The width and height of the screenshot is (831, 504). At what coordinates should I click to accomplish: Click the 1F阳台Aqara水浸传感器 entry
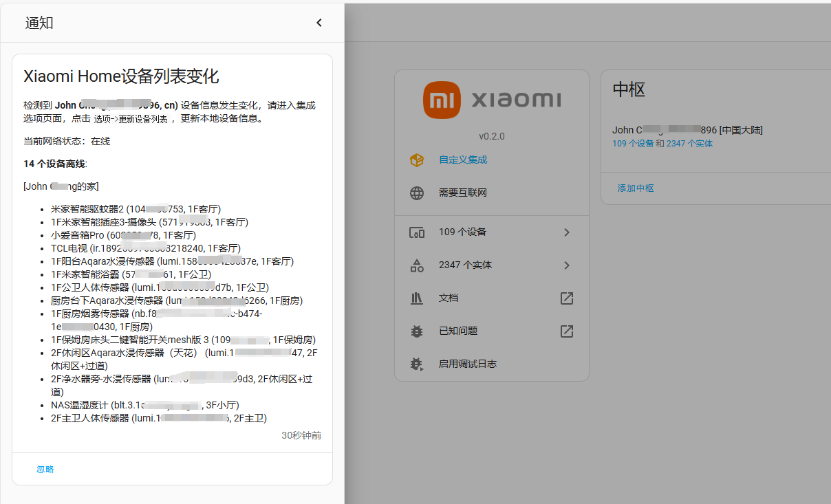click(x=173, y=261)
